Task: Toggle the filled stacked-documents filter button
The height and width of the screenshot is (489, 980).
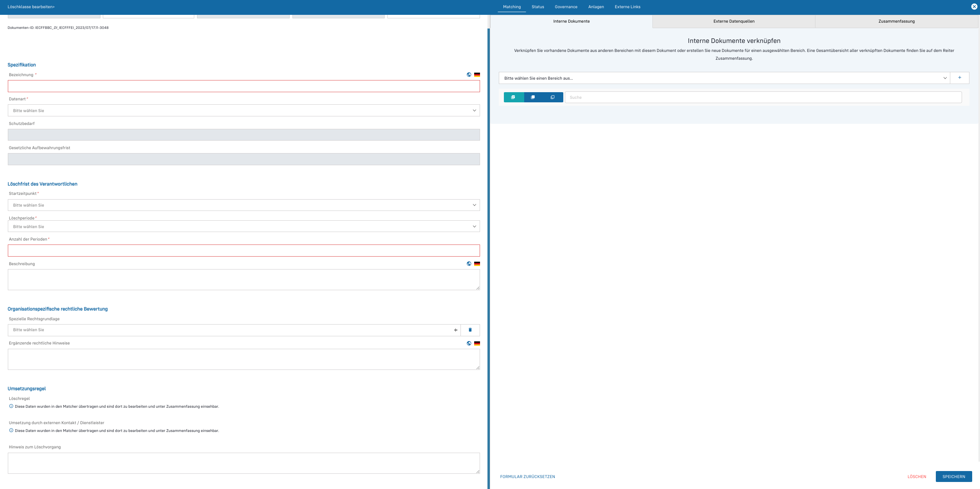Action: (x=533, y=97)
